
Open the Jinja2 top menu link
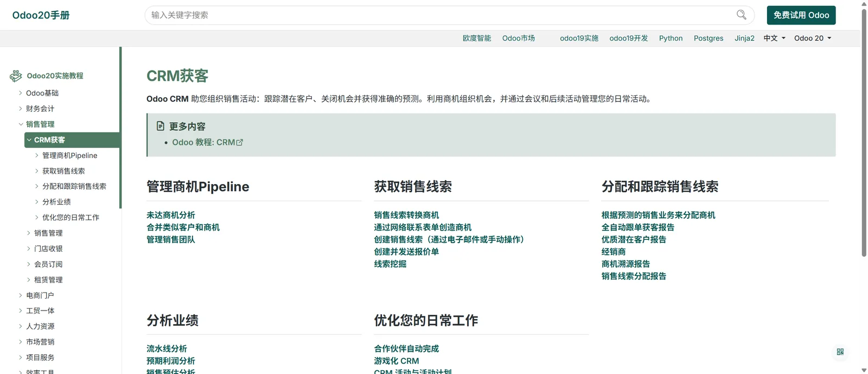point(744,38)
